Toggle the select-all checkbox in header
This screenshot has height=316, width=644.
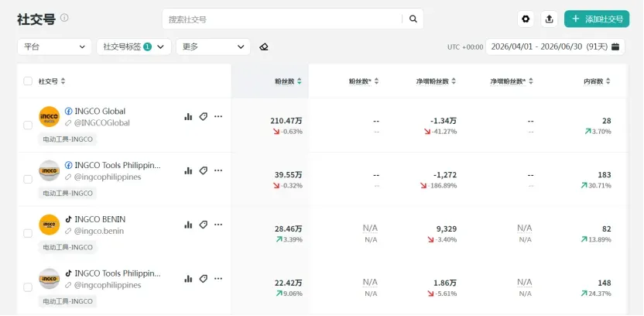28,81
